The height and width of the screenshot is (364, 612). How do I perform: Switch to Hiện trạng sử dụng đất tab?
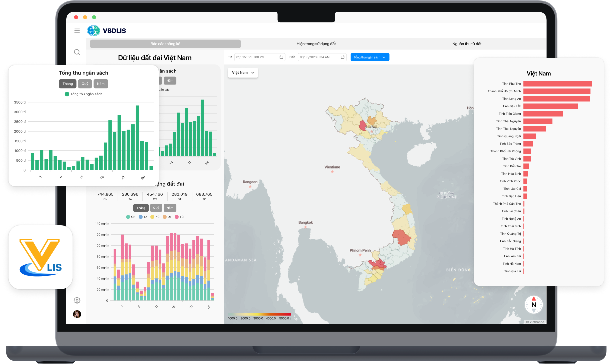(316, 44)
